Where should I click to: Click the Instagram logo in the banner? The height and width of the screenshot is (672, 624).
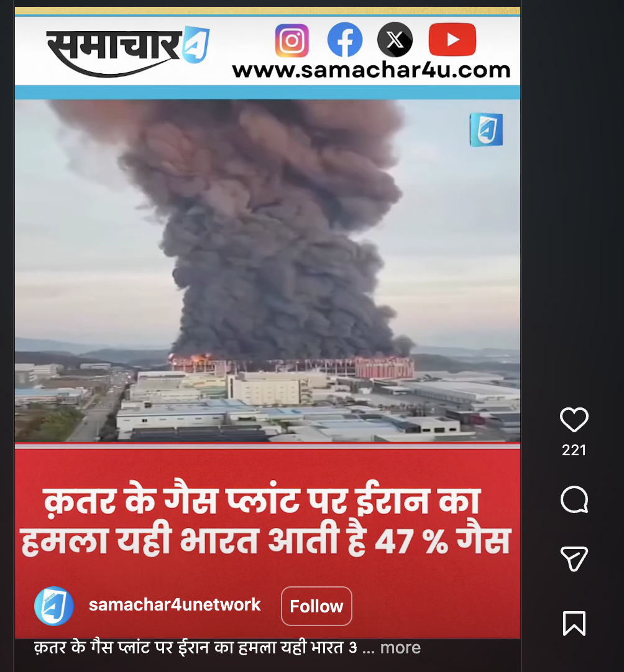pos(291,40)
